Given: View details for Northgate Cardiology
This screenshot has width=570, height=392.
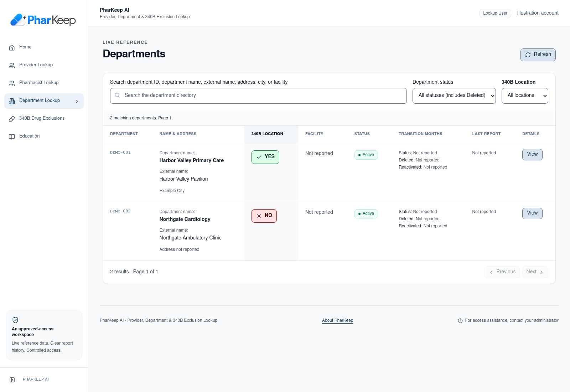Looking at the screenshot, I should pyautogui.click(x=532, y=213).
